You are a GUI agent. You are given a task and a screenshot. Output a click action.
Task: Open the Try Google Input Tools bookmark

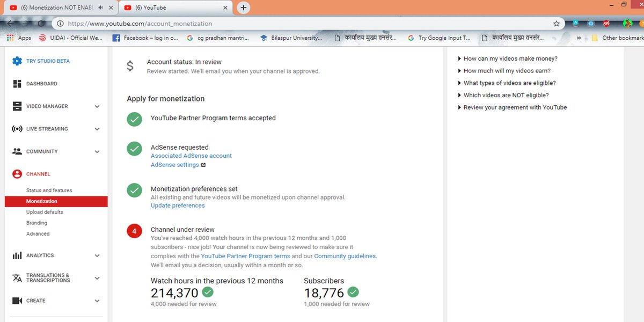point(439,38)
